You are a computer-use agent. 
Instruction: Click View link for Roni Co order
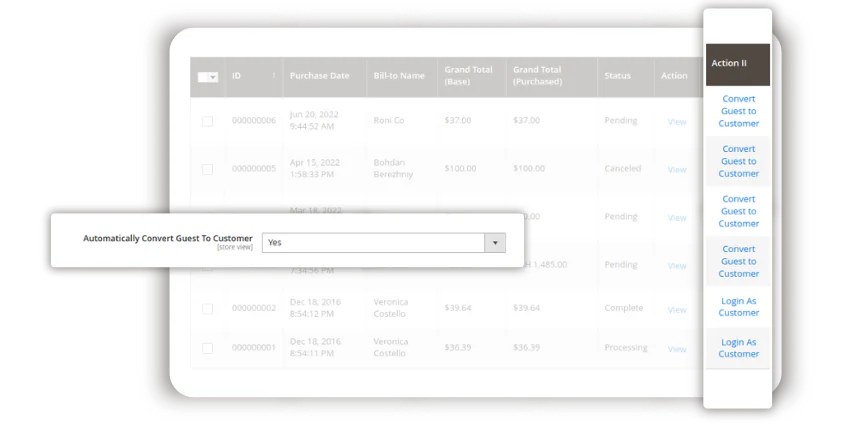coord(677,122)
